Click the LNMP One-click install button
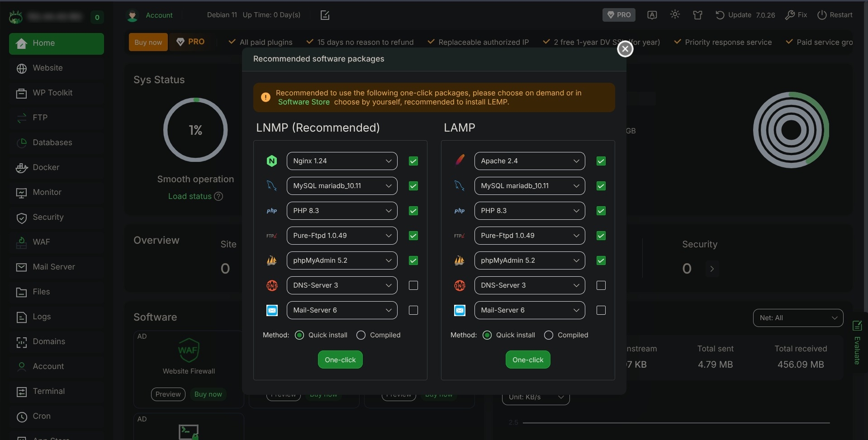 click(340, 360)
